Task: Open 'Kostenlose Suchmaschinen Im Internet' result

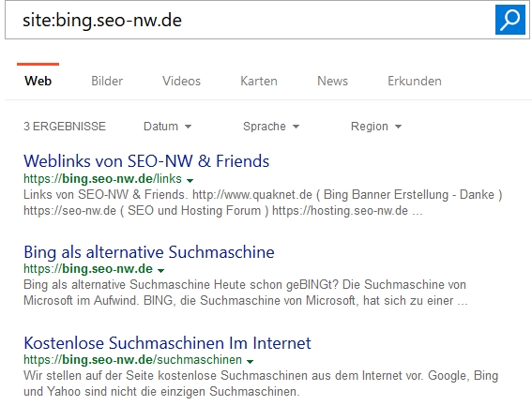Action: 167,343
